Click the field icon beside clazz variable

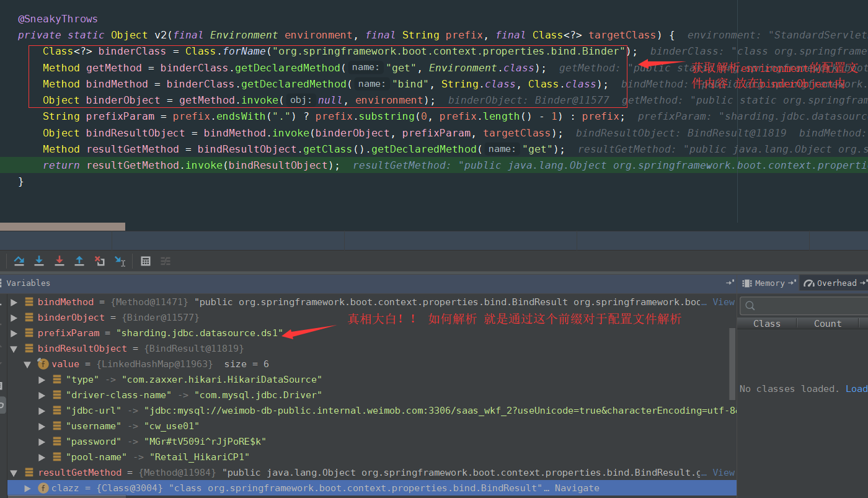(x=43, y=488)
